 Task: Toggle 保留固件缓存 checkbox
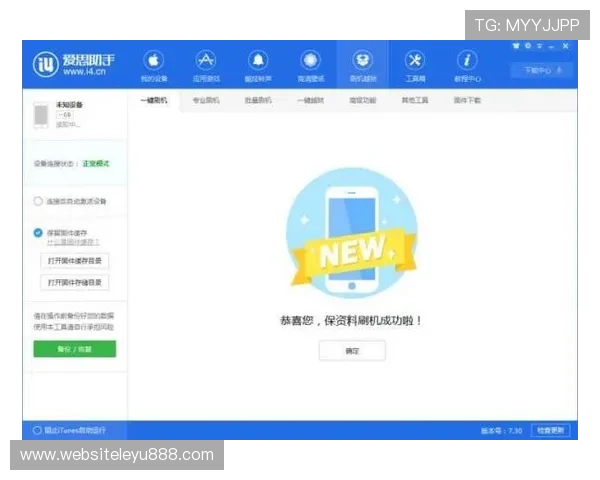38,233
